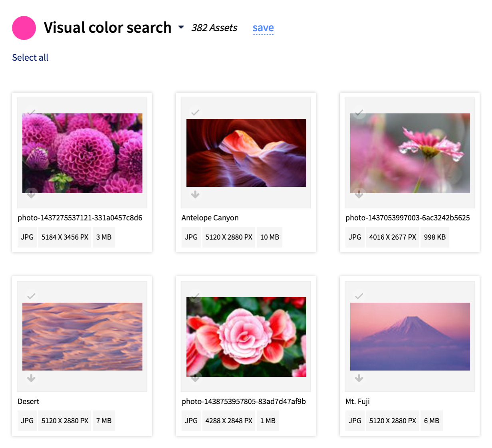Click Select all
Viewport: 492px width, 448px height.
(x=30, y=57)
